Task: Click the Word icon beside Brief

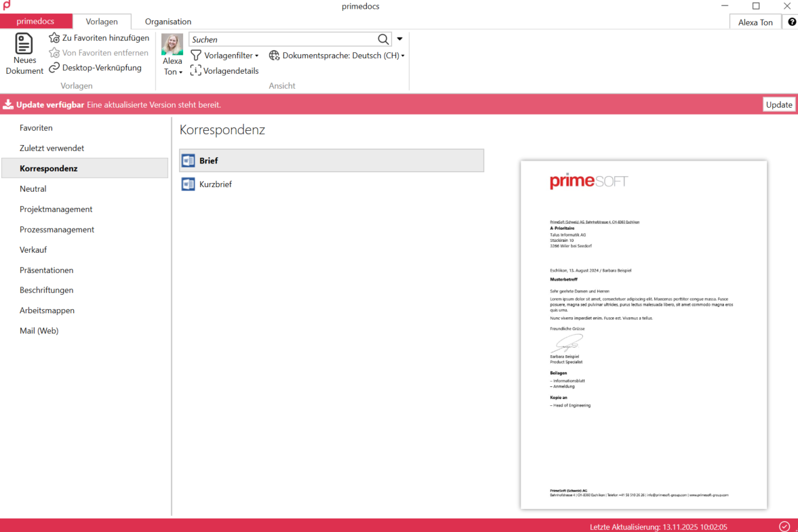Action: [188, 161]
